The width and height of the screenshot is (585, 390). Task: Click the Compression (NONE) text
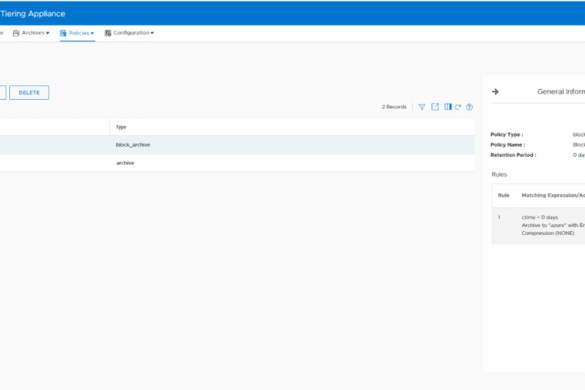tap(548, 233)
